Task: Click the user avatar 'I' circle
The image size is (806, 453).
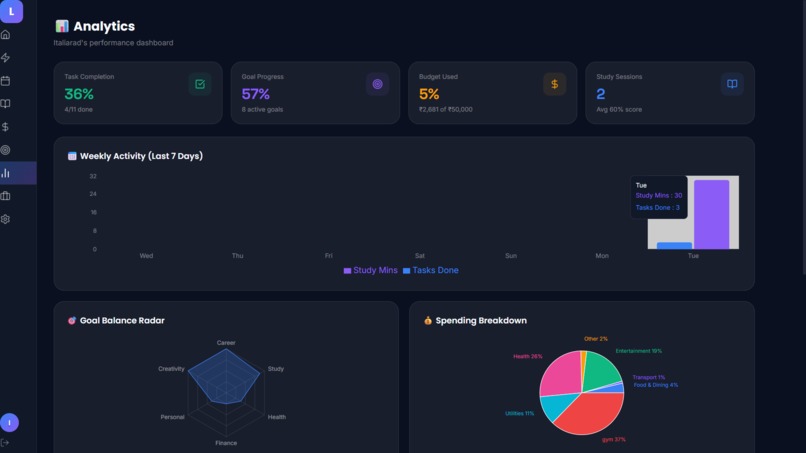Action: pyautogui.click(x=9, y=423)
